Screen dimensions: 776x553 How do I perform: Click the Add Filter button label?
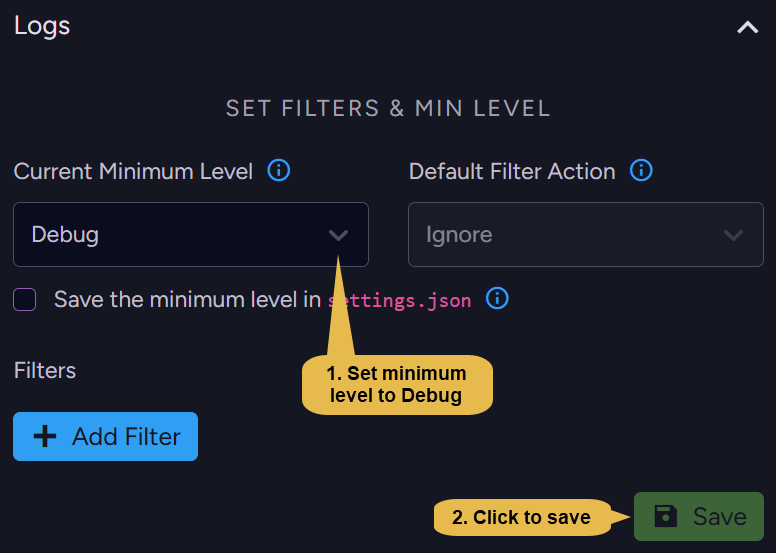pyautogui.click(x=126, y=437)
